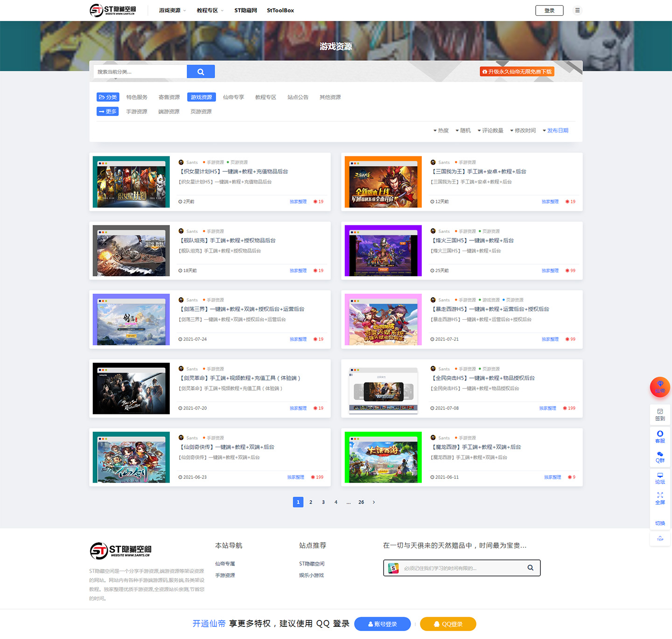672x639 pixels.
Task: Sort by 发布日期
Action: pos(555,131)
